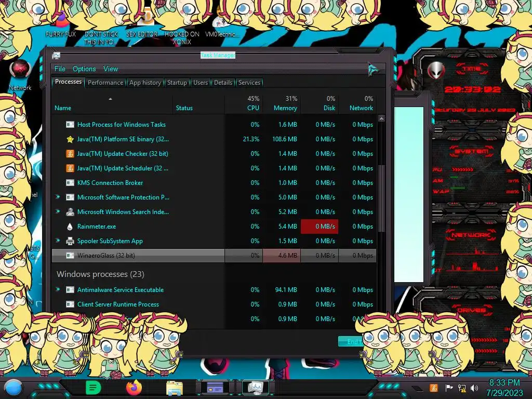Sort by the Status column header

(198, 103)
